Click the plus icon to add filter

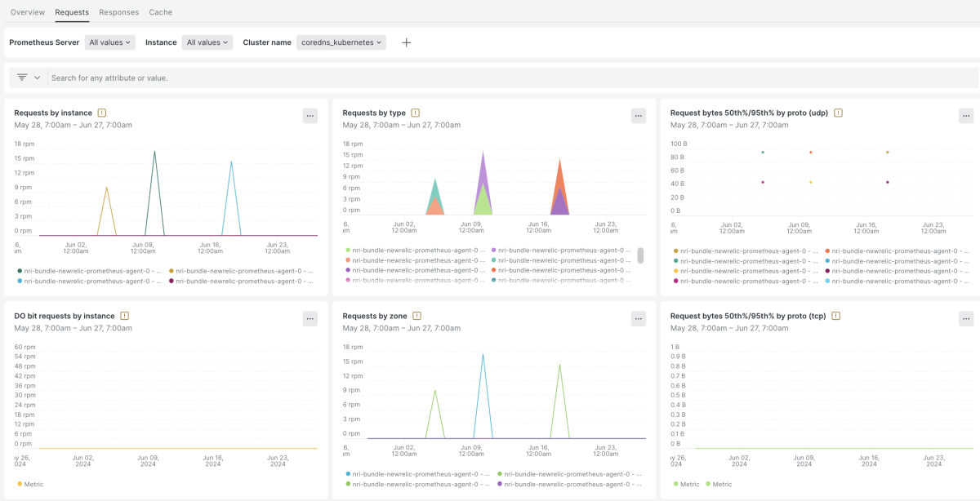406,42
